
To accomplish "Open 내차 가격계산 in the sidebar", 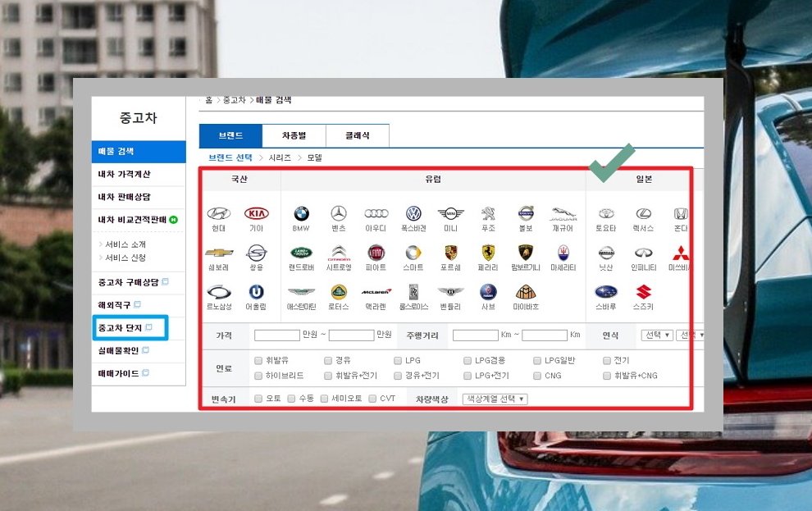I will (139, 175).
